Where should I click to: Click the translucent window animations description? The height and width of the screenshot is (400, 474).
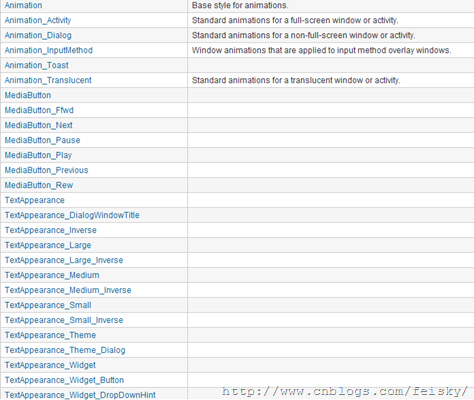[296, 80]
